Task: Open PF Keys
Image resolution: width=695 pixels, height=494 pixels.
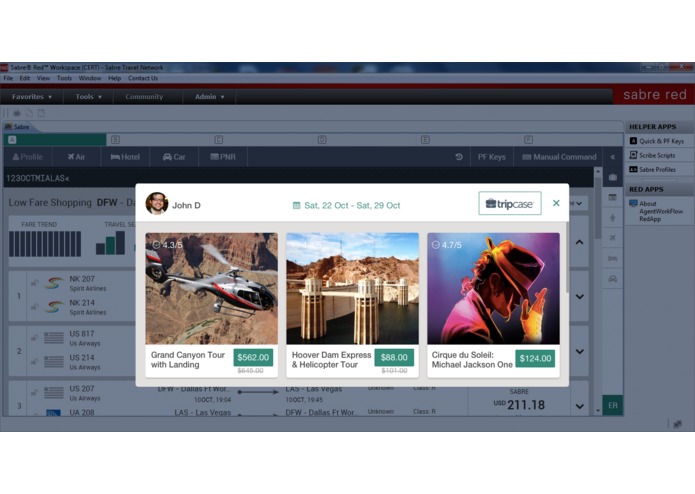Action: pyautogui.click(x=491, y=157)
